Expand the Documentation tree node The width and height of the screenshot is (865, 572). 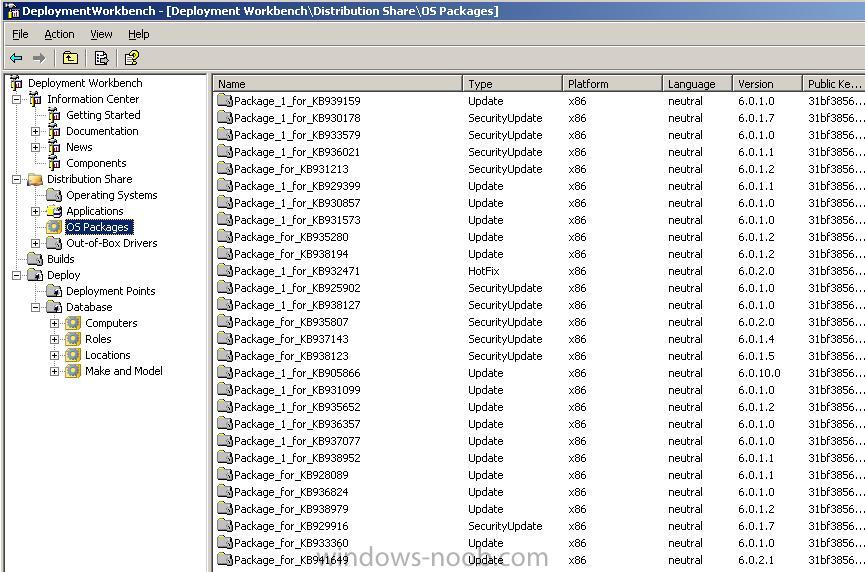35,131
